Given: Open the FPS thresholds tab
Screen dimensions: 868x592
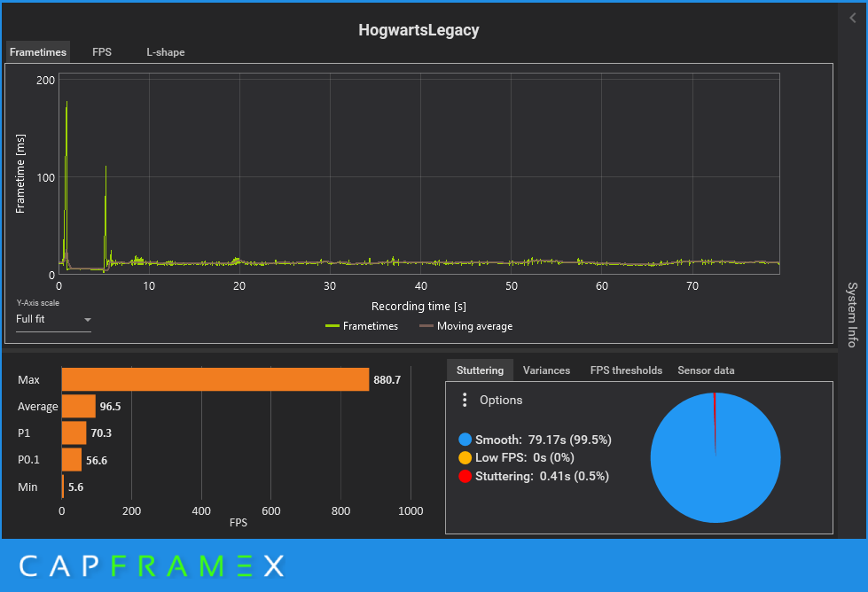Looking at the screenshot, I should [626, 370].
